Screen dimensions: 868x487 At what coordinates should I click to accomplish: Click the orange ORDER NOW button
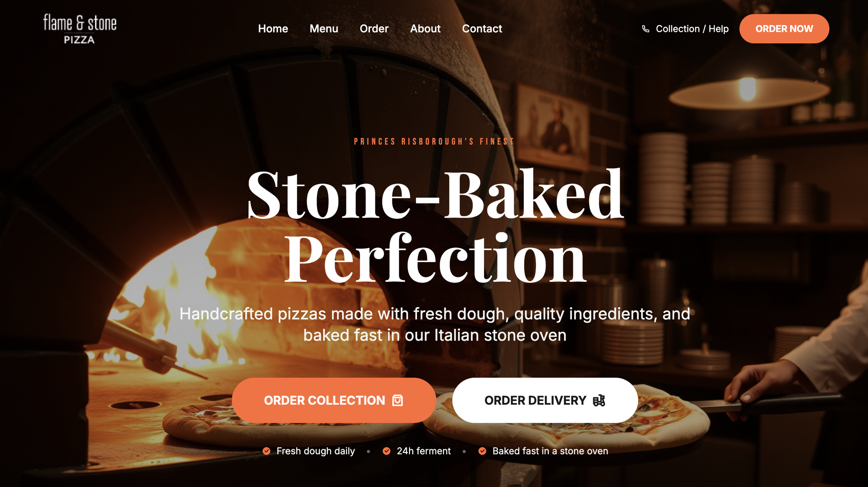(x=784, y=29)
